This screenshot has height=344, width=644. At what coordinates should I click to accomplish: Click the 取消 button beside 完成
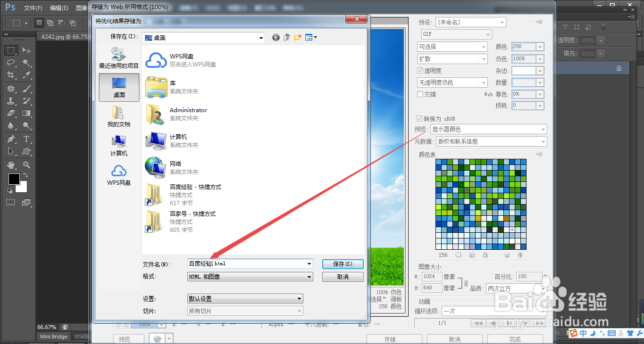coord(454,339)
